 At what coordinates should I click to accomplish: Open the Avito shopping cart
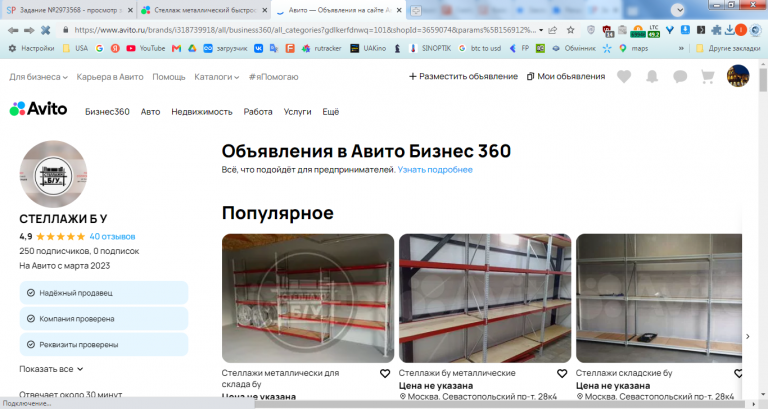click(x=707, y=76)
